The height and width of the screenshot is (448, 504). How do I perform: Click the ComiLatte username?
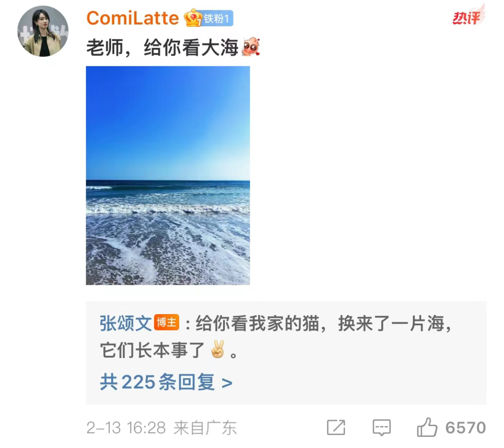132,18
